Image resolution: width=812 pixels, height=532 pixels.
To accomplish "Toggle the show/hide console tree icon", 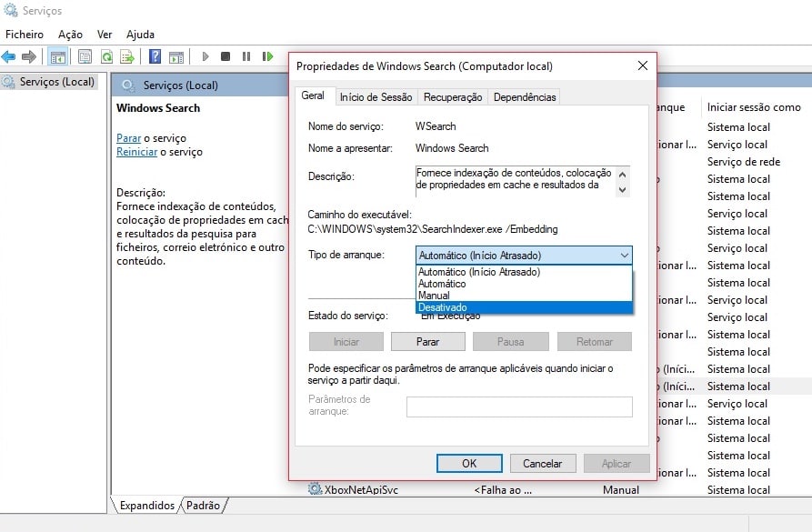I will pos(57,56).
